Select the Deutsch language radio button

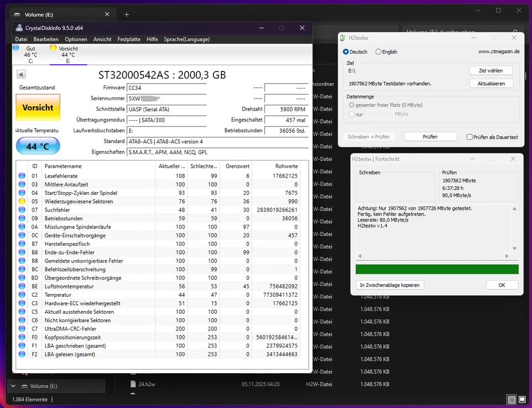pyautogui.click(x=346, y=52)
